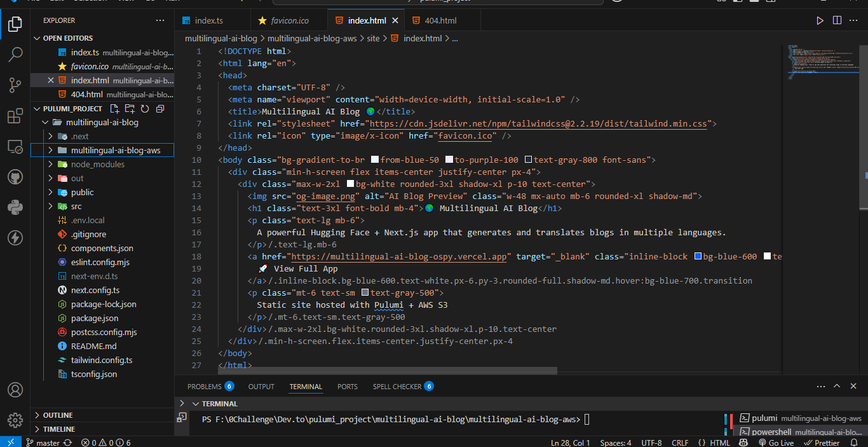
Task: Click the bg-blue-600 color swatch
Action: point(698,257)
